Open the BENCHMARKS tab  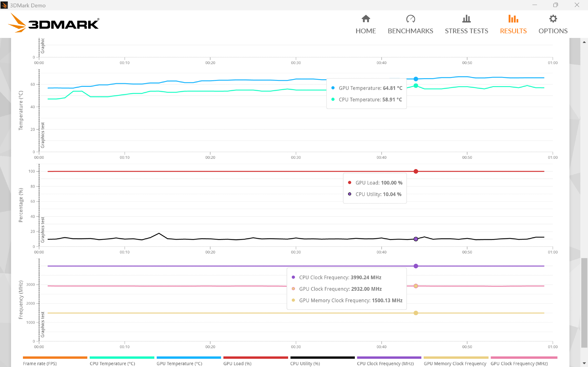[410, 31]
